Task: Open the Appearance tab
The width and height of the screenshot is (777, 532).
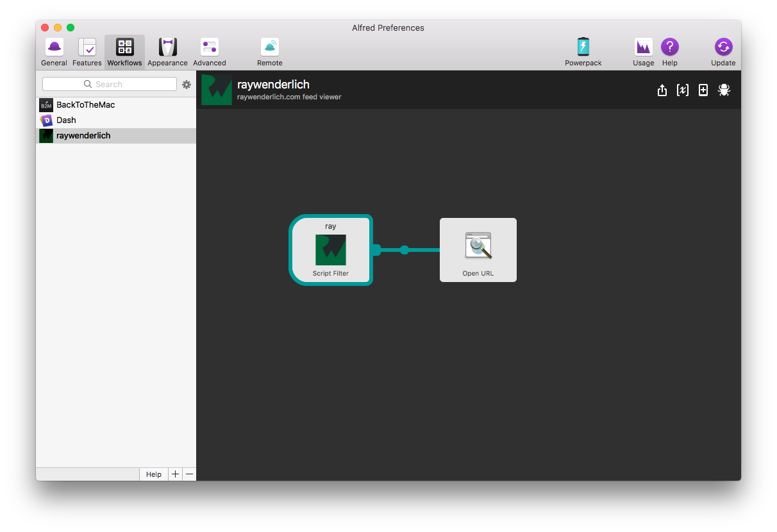Action: 167,52
